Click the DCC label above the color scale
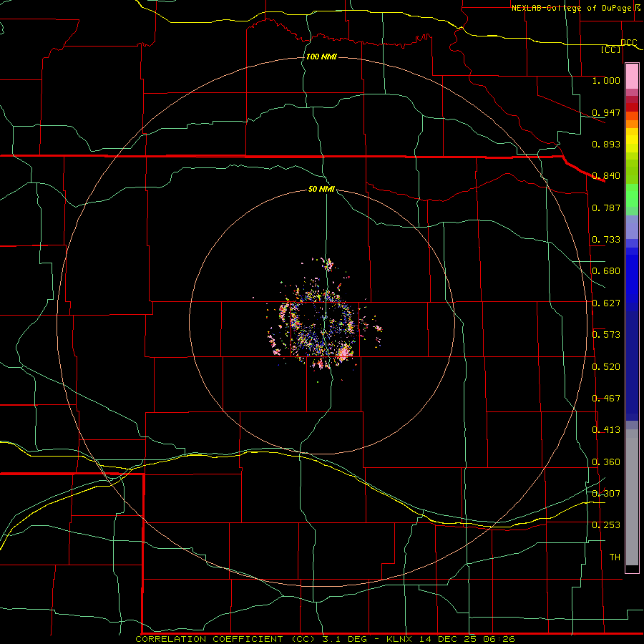This screenshot has height=644, width=644. click(629, 43)
